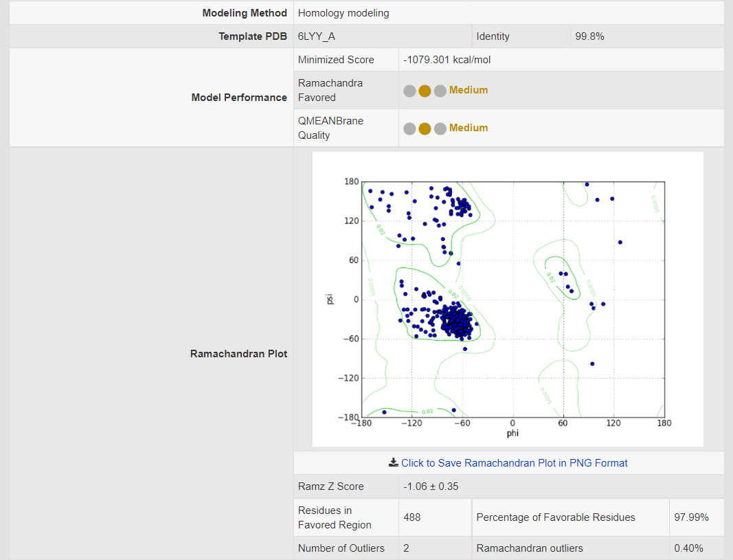Select the Minimized Score value -1079.301 kcal/mol
The image size is (733, 560).
click(447, 60)
